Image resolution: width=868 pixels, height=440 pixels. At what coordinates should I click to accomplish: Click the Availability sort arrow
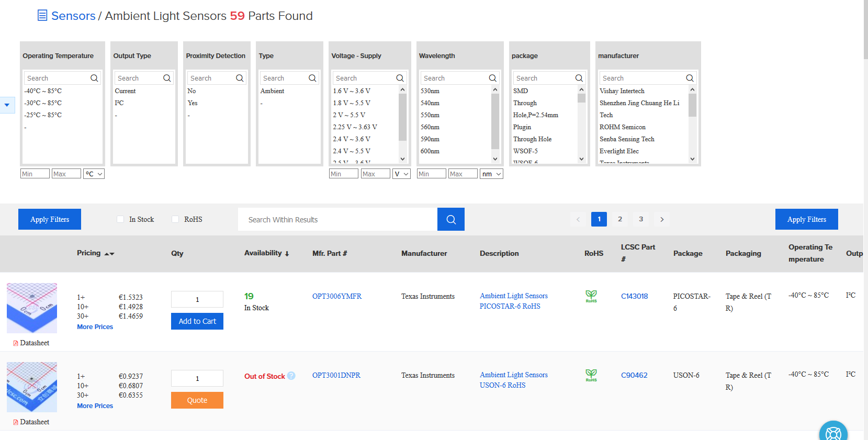click(287, 254)
